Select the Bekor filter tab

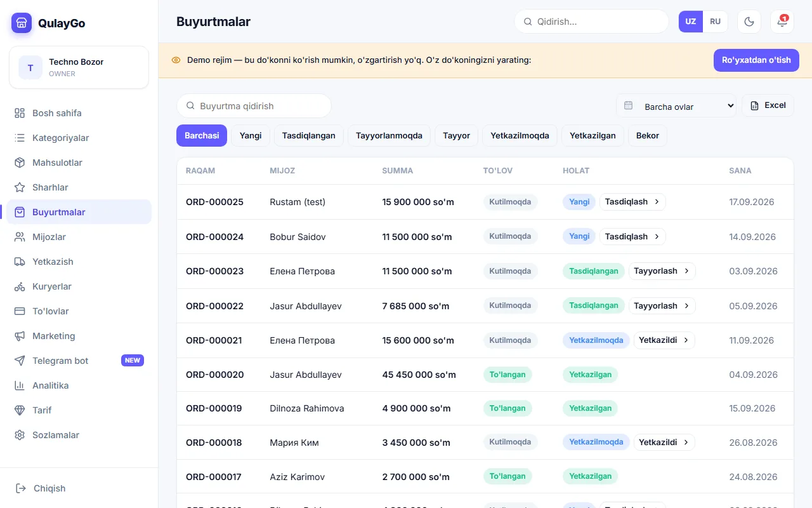648,135
